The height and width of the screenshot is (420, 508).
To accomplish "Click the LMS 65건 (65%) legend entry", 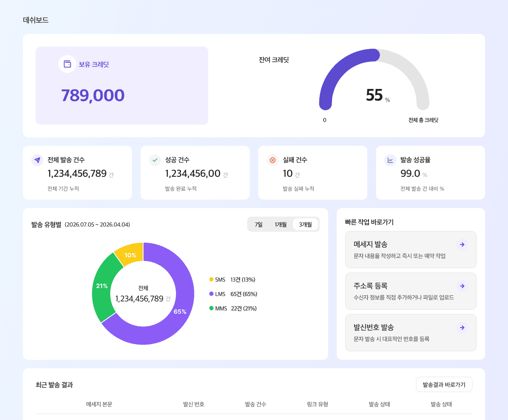I will click(x=233, y=294).
